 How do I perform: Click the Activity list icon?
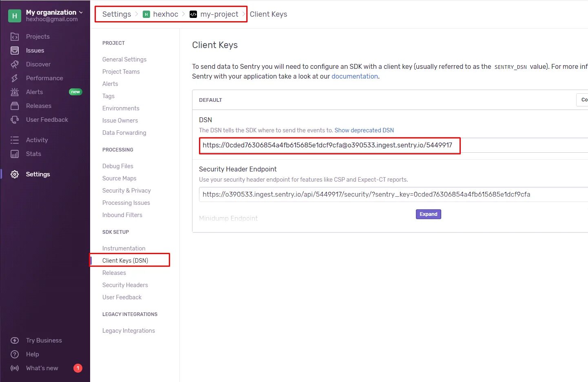tap(15, 140)
